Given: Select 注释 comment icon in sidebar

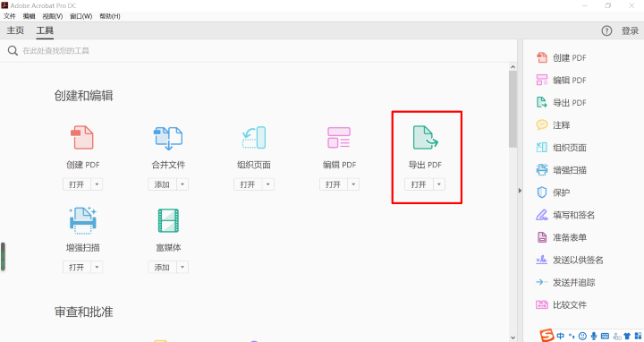Looking at the screenshot, I should [x=542, y=124].
